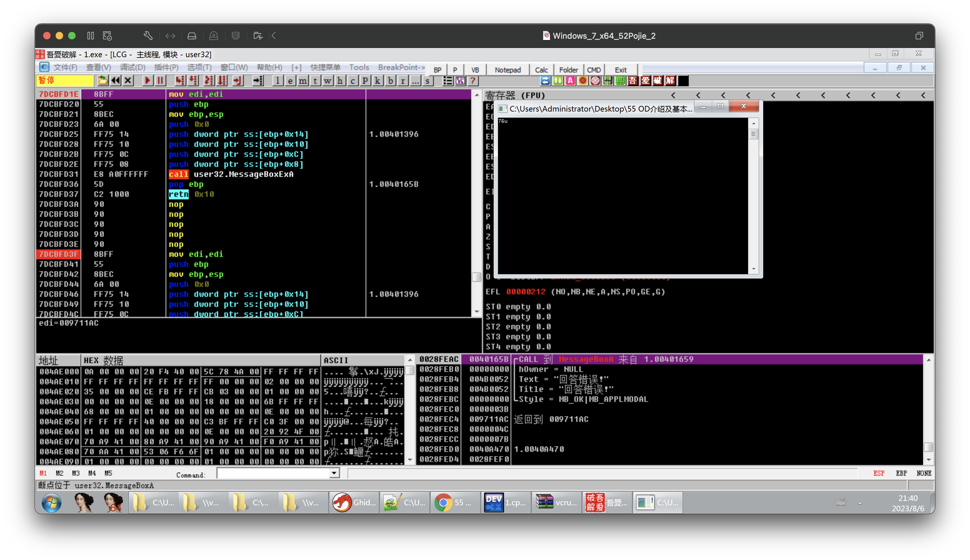This screenshot has width=970, height=560.
Task: Click the hex dump pane scroll-down arrow
Action: pos(410,460)
